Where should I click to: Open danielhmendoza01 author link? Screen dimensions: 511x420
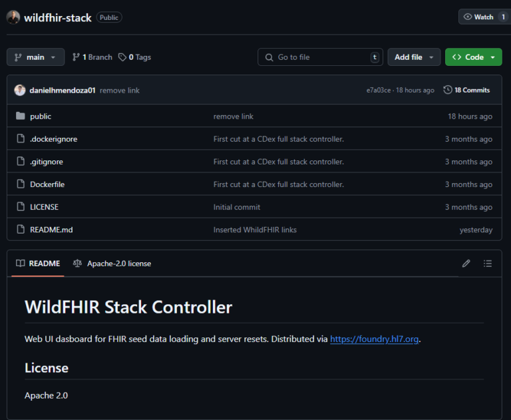[x=63, y=91]
